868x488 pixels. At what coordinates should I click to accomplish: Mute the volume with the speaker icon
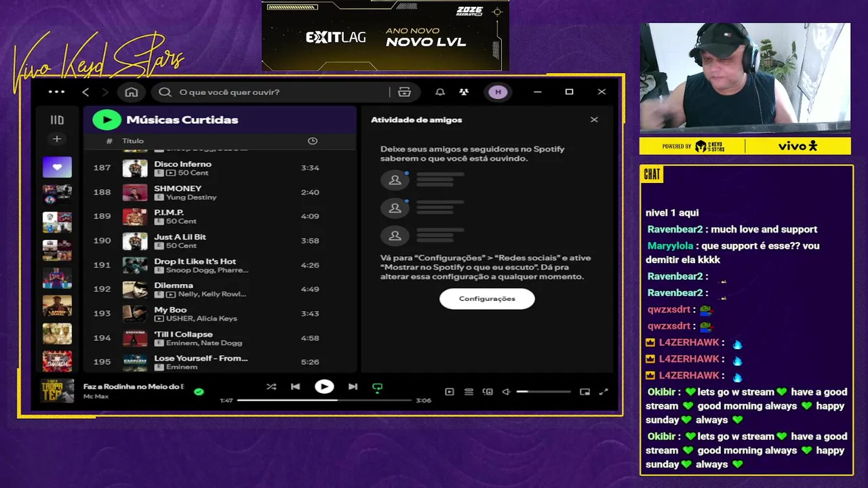(506, 392)
